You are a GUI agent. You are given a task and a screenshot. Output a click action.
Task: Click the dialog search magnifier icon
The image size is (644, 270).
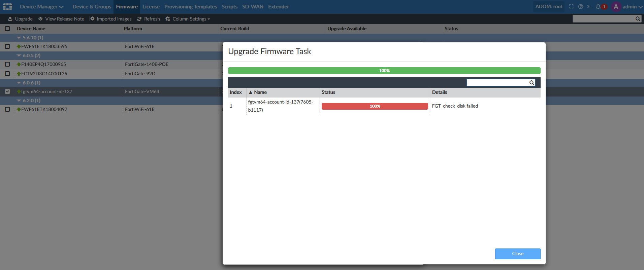532,83
